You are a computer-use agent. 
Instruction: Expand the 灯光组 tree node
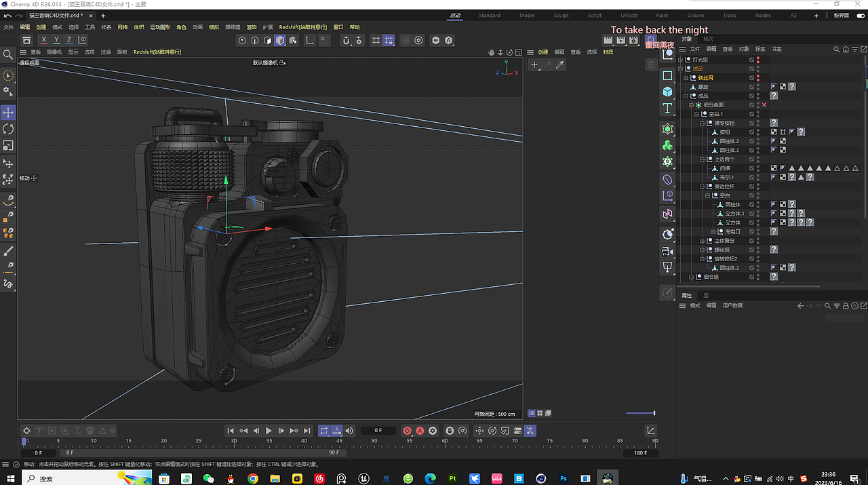[x=681, y=60]
